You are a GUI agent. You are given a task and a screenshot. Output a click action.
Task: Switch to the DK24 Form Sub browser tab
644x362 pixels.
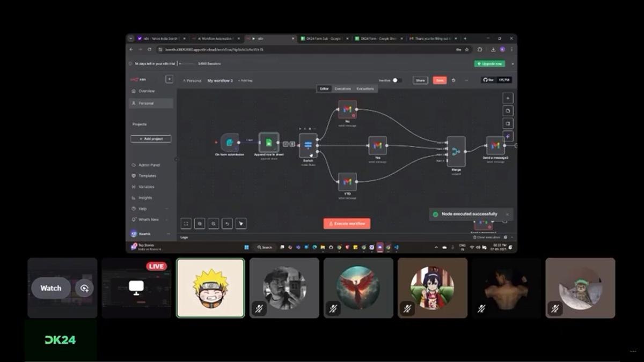click(322, 39)
